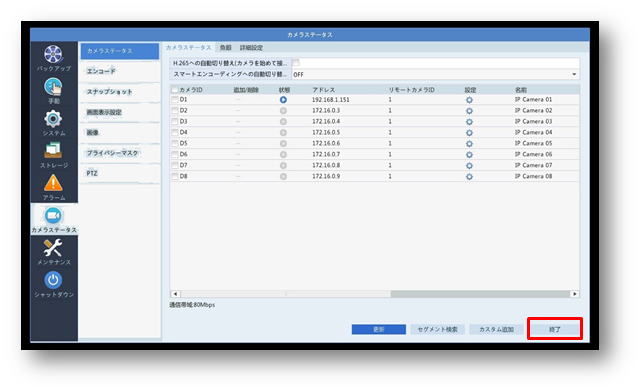Screen dimensions: 641x392
Task: Click the scrollbar right arrow
Action: [575, 293]
